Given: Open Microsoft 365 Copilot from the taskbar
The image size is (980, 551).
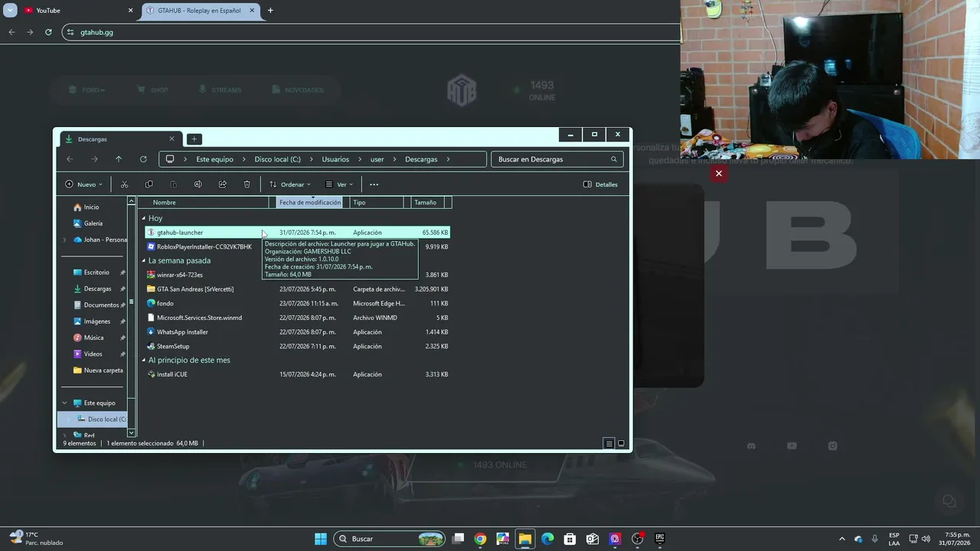Looking at the screenshot, I should coord(502,539).
